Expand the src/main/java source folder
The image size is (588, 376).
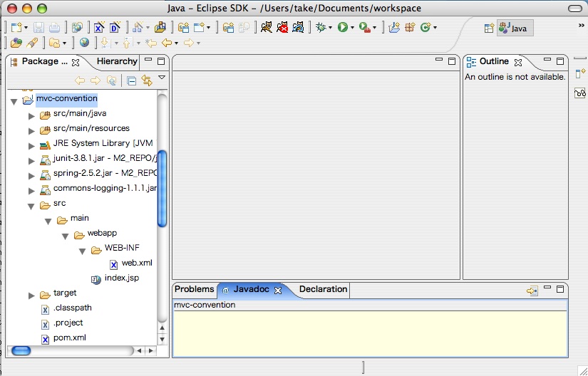31,114
